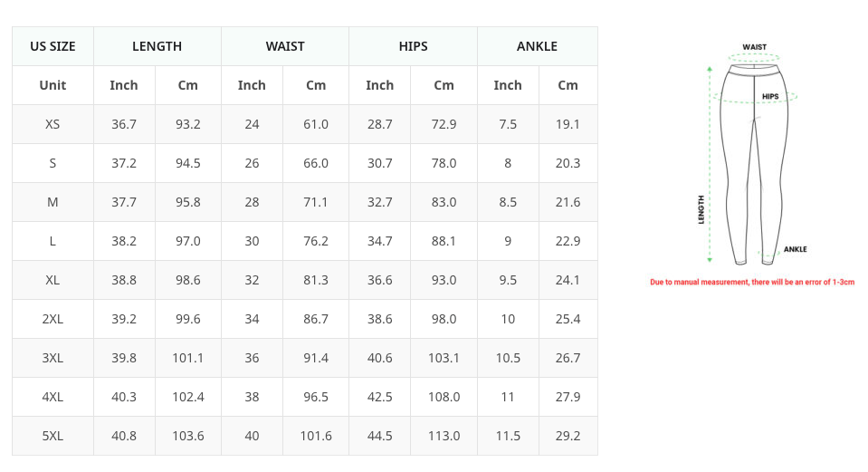Click the 36.7 inch length cell
868x472 pixels.
click(124, 124)
